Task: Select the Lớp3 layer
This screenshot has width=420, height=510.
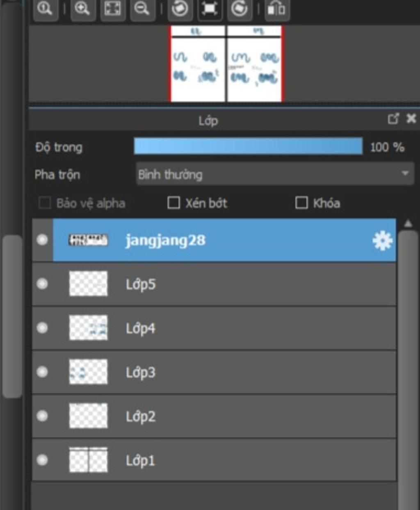Action: click(x=214, y=372)
